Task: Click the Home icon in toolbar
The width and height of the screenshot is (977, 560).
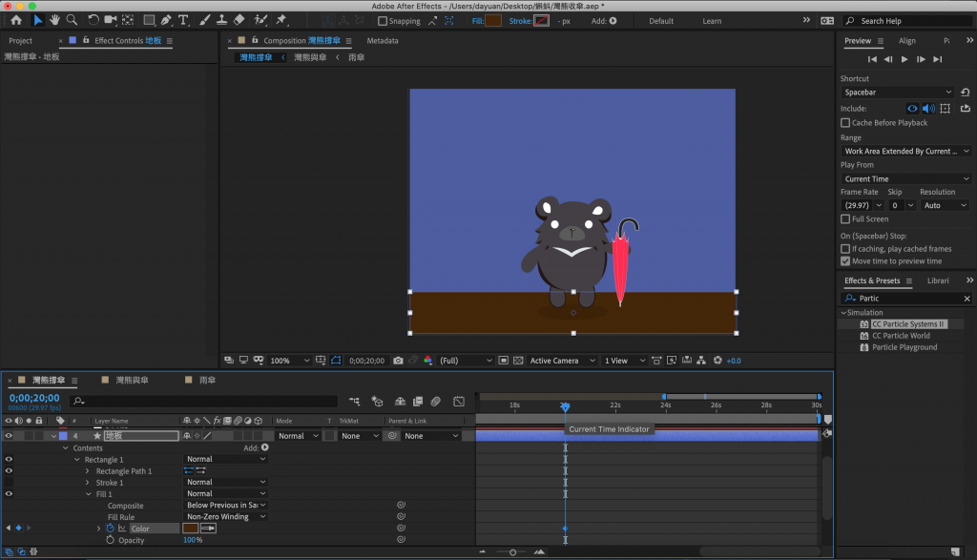Action: (x=16, y=21)
